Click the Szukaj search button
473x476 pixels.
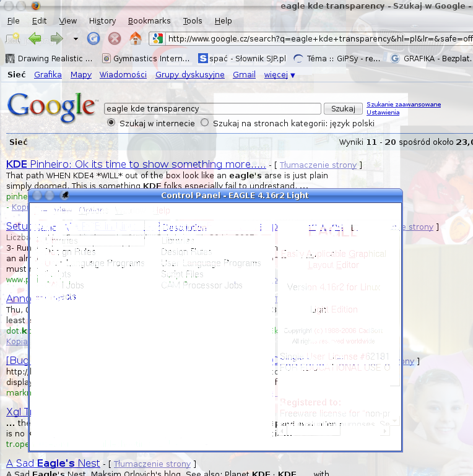(x=343, y=109)
